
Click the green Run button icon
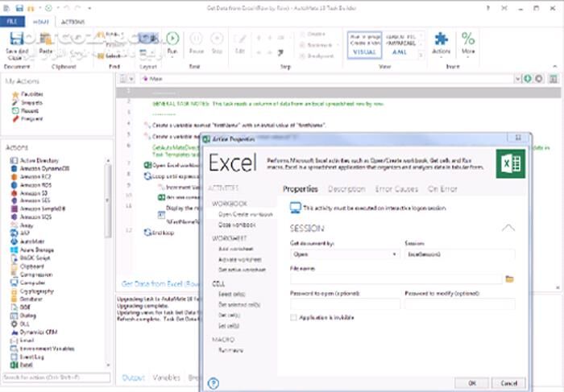point(172,38)
